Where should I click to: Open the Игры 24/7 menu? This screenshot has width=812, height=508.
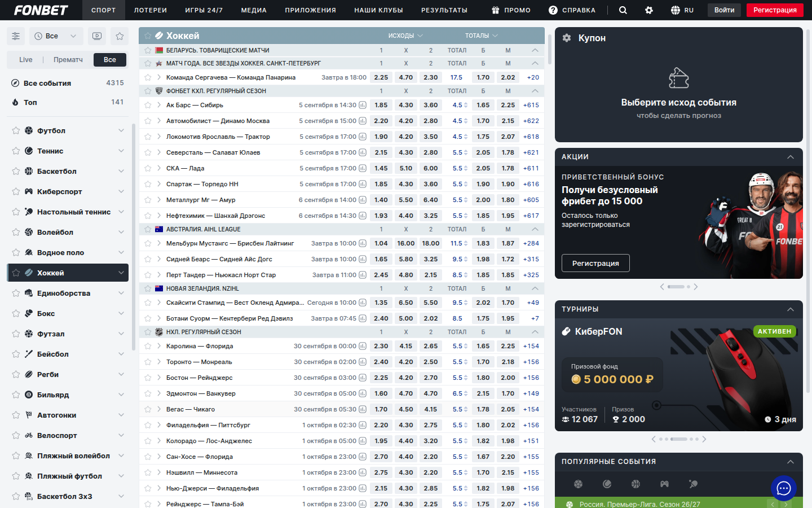coord(204,10)
